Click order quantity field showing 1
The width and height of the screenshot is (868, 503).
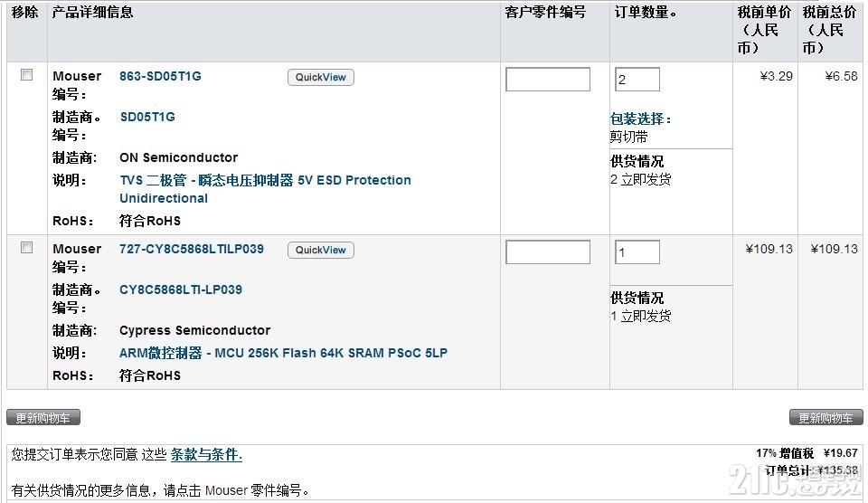coord(637,252)
